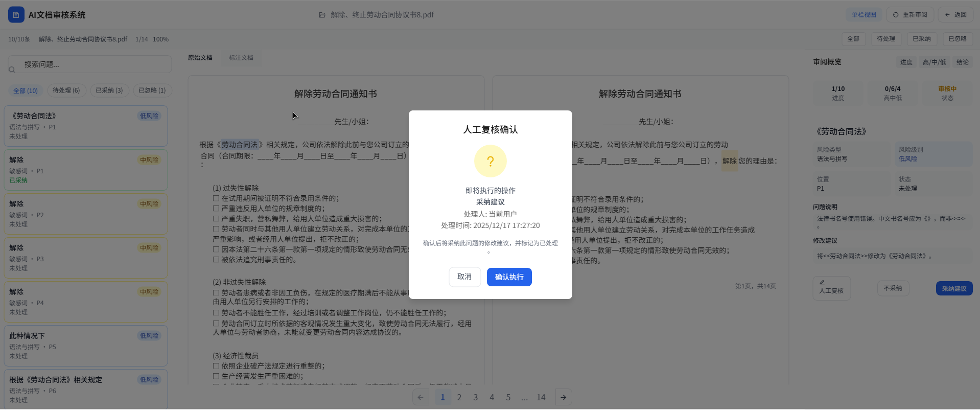
Task: Open the 解除 issue card on P2
Action: (x=86, y=214)
